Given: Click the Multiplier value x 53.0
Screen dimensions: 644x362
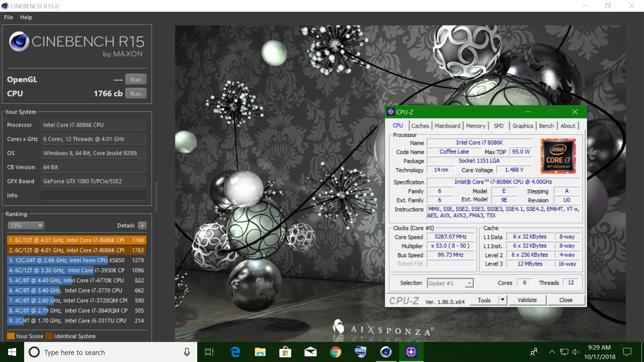Looking at the screenshot, I should (450, 246).
